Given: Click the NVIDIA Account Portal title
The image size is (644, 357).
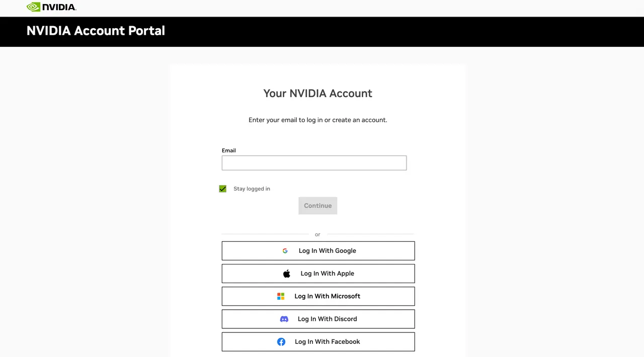Looking at the screenshot, I should (96, 31).
